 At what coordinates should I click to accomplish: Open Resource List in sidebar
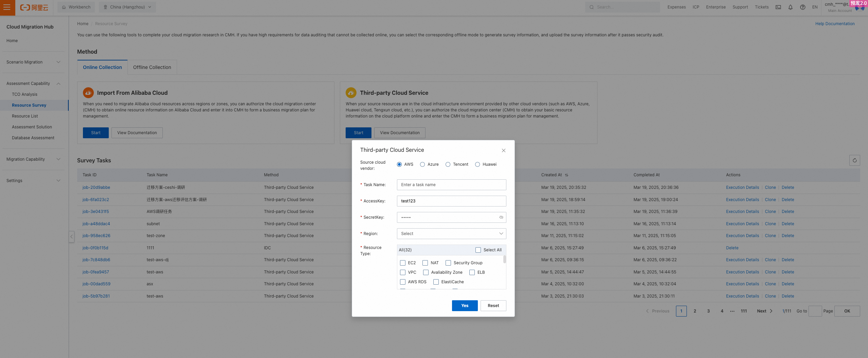25,116
